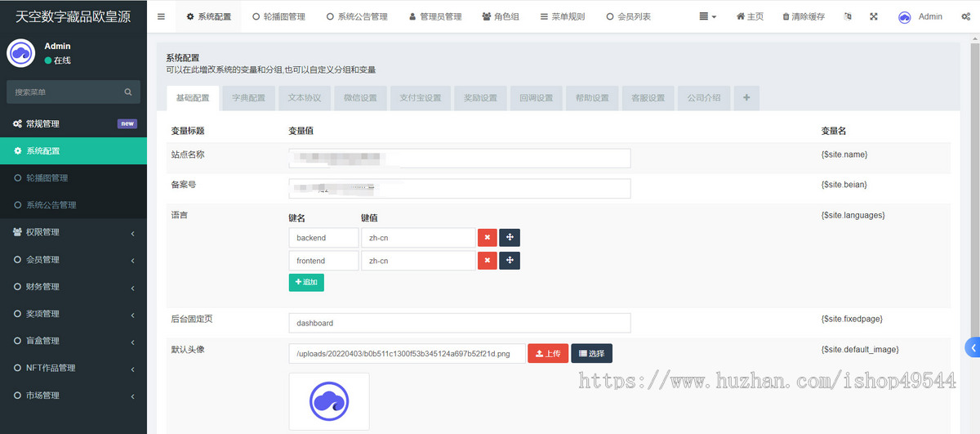Open 轮播图管理 in sidebar

tap(73, 177)
